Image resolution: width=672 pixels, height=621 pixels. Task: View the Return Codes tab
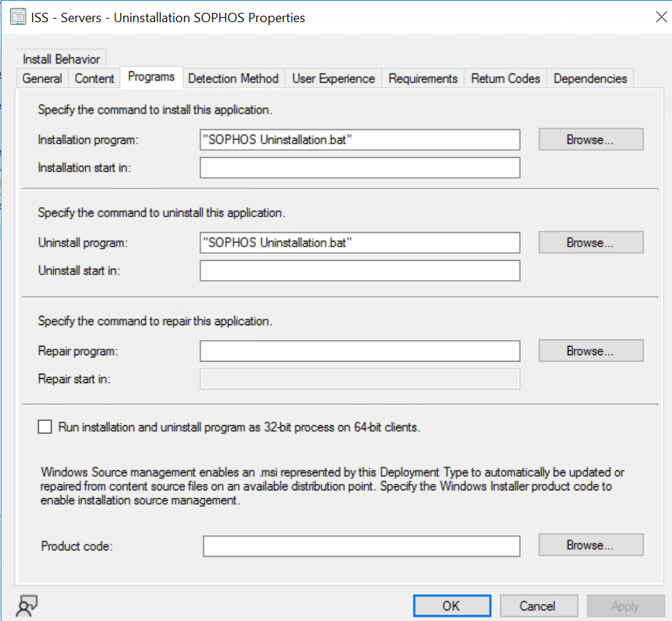[x=505, y=79]
